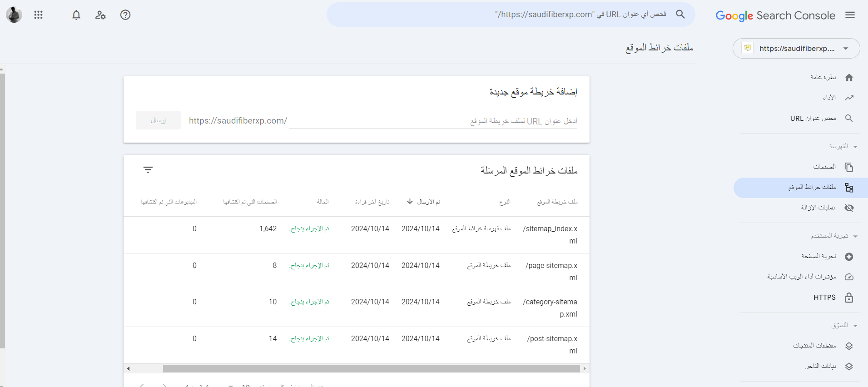Click the discovered pages value 8

[274, 266]
